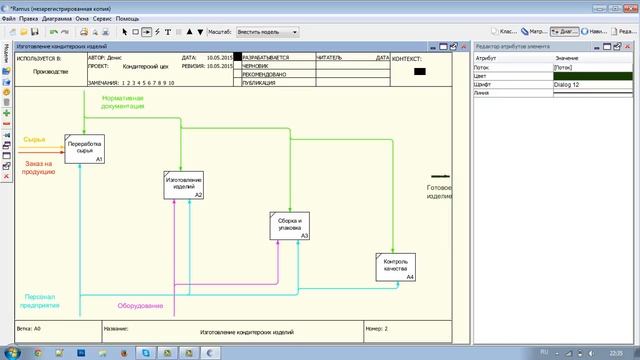Switch to Нави... workspace button
640x360 pixels.
(x=594, y=31)
